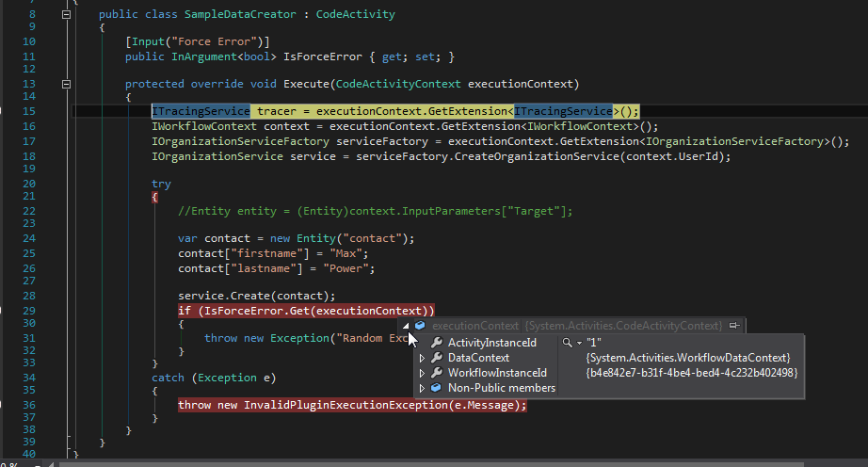Select the Non-Public members row label
Screen dimensions: 868x467
502,388
